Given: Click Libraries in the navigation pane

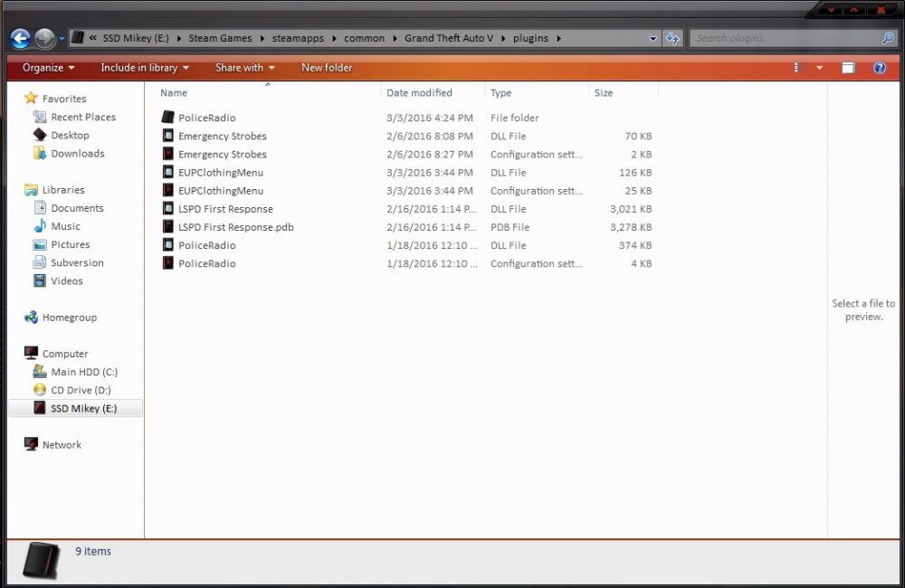Looking at the screenshot, I should click(63, 190).
